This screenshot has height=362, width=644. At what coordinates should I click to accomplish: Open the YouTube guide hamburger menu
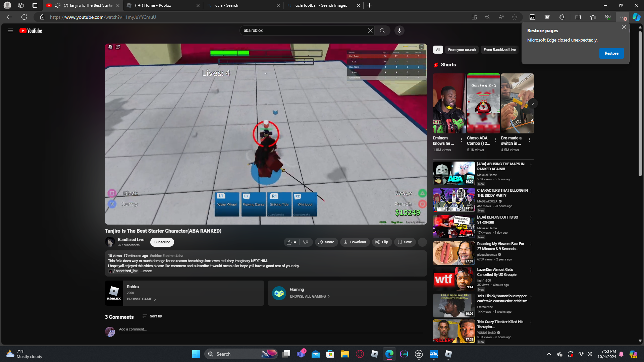tap(10, 31)
